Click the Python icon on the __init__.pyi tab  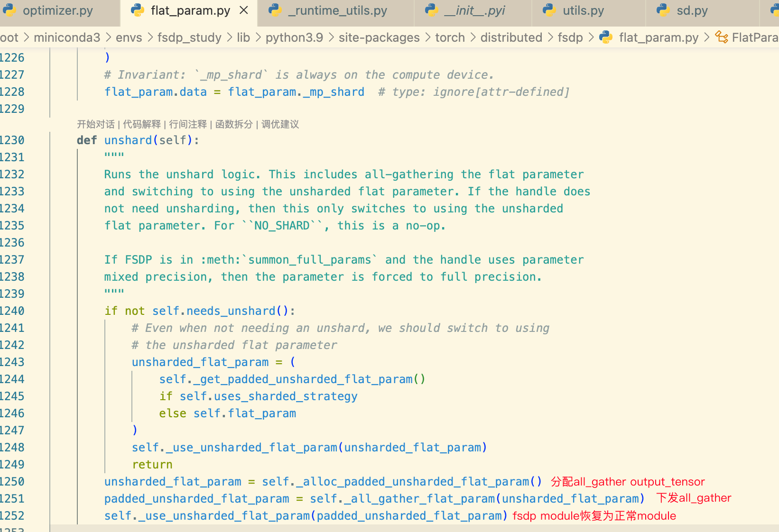431,10
